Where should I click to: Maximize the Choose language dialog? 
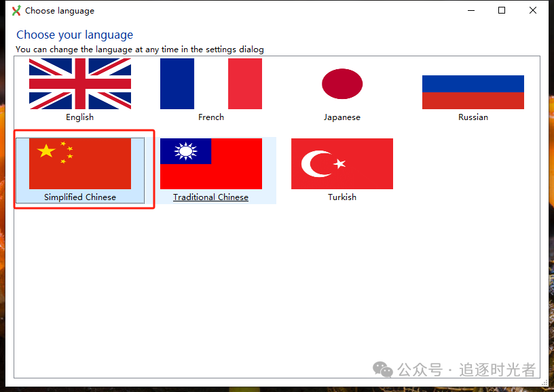(x=502, y=11)
